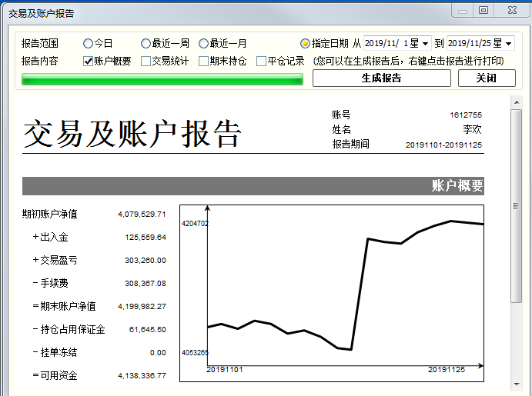
Task: Click the scrollbar up arrow
Action: point(517,101)
